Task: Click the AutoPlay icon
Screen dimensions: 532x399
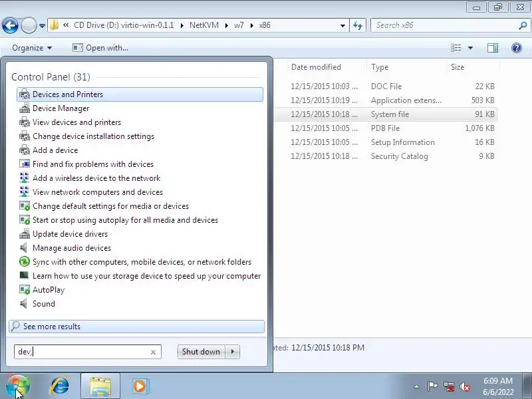Action: [25, 289]
